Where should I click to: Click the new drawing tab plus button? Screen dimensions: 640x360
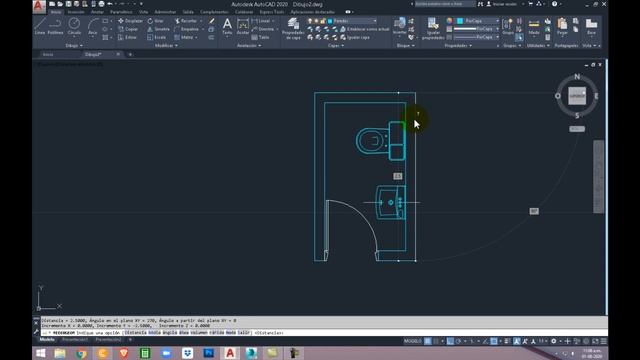[130, 54]
